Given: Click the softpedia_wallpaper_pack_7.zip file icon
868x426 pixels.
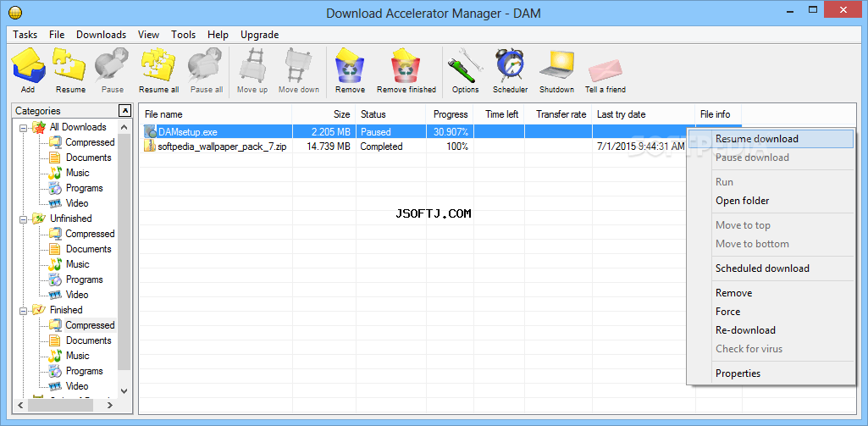Looking at the screenshot, I should [x=150, y=147].
